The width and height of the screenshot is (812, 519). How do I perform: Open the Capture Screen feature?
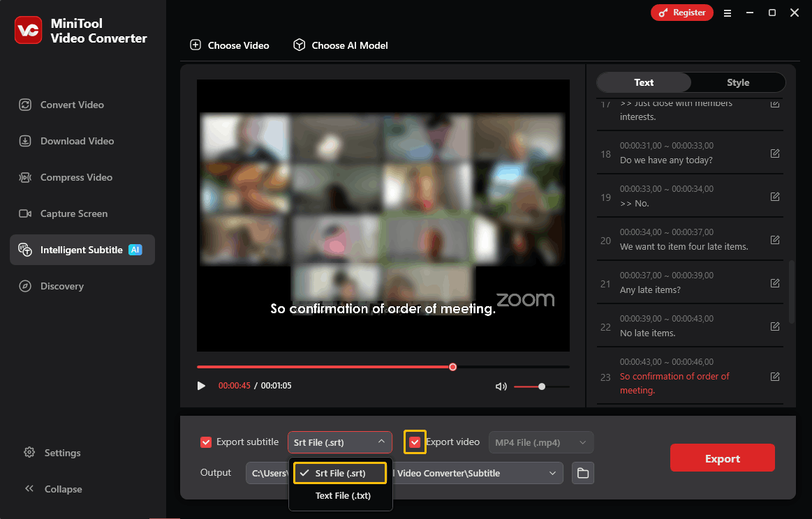pos(72,213)
